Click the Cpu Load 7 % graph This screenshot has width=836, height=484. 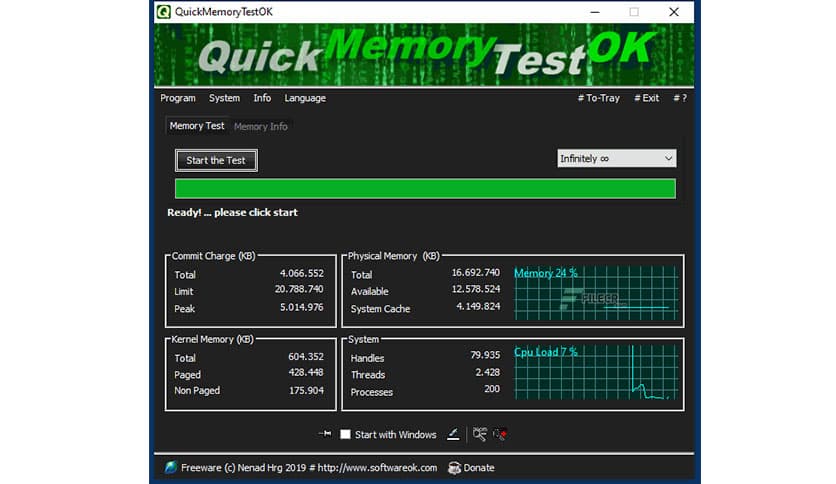click(596, 373)
